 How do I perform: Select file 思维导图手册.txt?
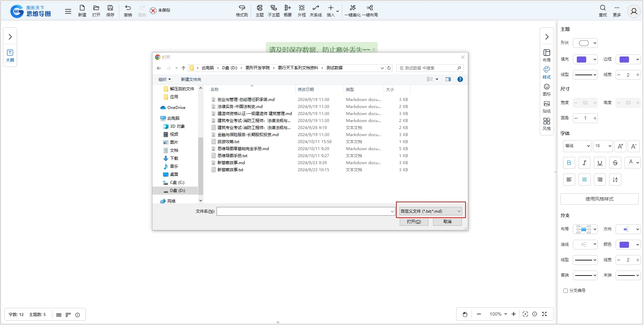pyautogui.click(x=232, y=156)
